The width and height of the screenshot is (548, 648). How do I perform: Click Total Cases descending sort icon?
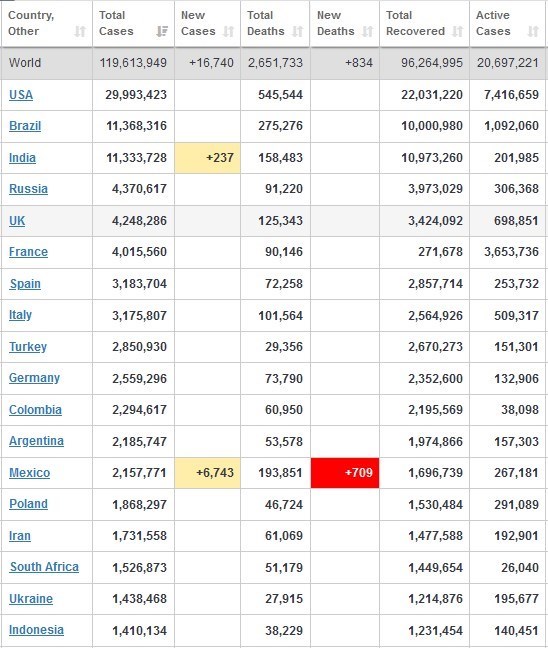point(162,31)
